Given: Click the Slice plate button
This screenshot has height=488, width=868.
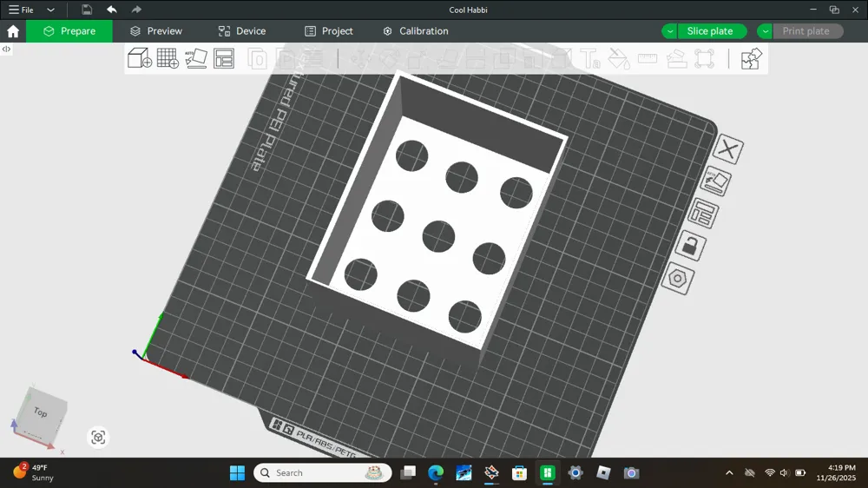Looking at the screenshot, I should coord(712,31).
